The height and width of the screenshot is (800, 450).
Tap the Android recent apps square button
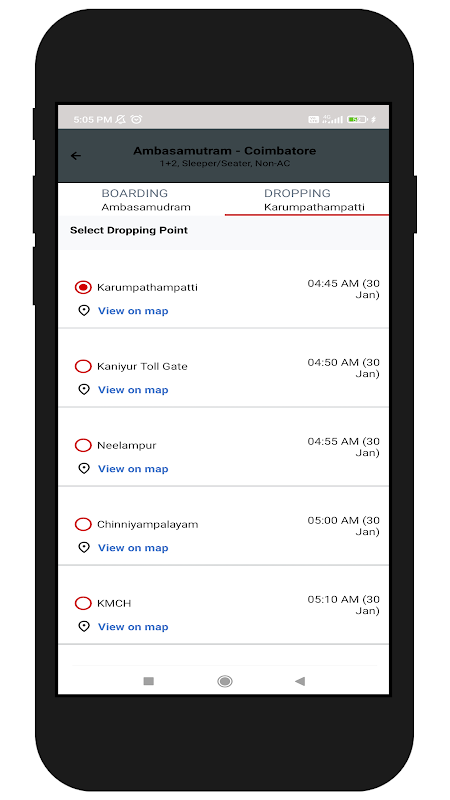148,681
